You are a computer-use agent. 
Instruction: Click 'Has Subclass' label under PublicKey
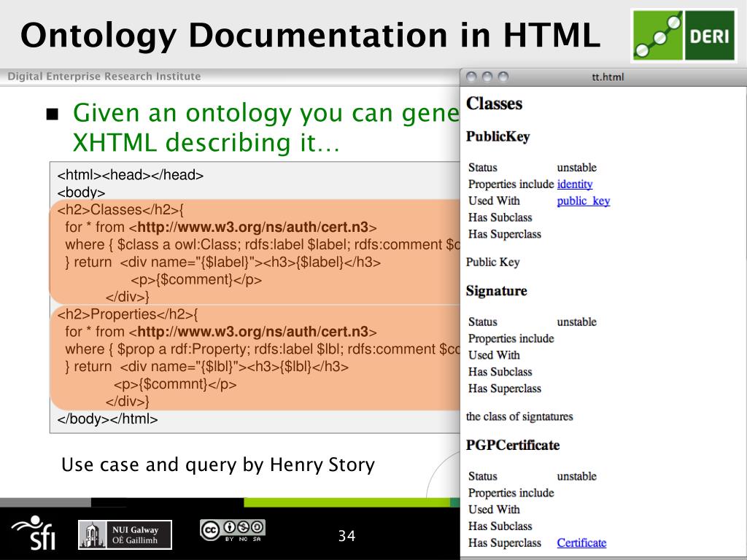[x=500, y=217]
